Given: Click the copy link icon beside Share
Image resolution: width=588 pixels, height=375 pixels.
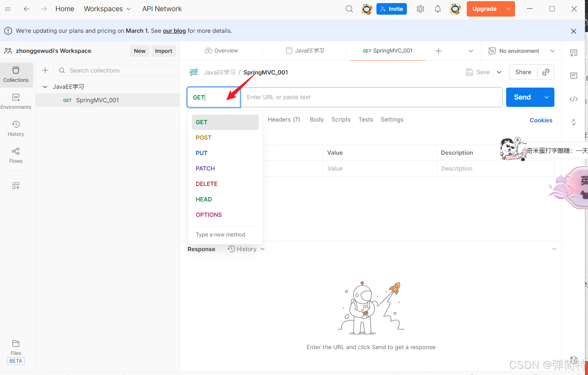Looking at the screenshot, I should coord(546,72).
